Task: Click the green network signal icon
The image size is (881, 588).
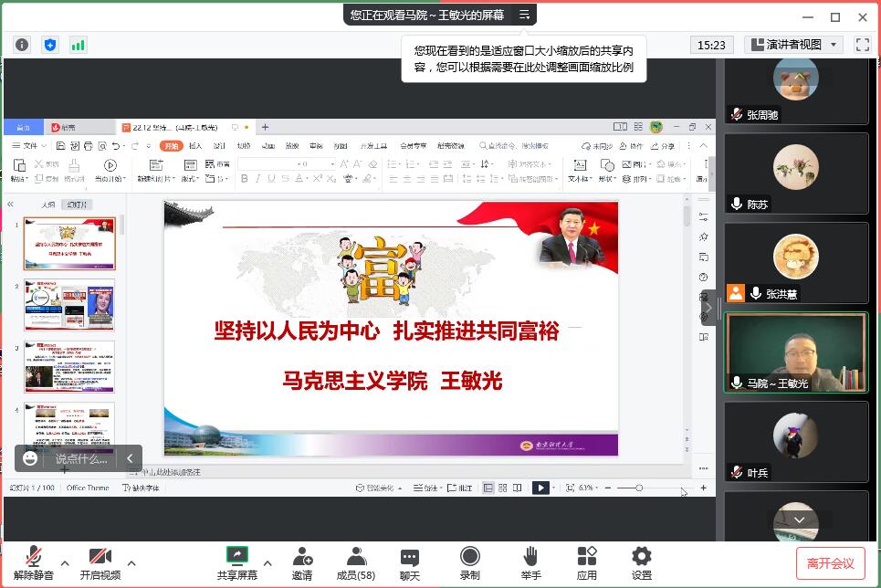Action: click(78, 45)
